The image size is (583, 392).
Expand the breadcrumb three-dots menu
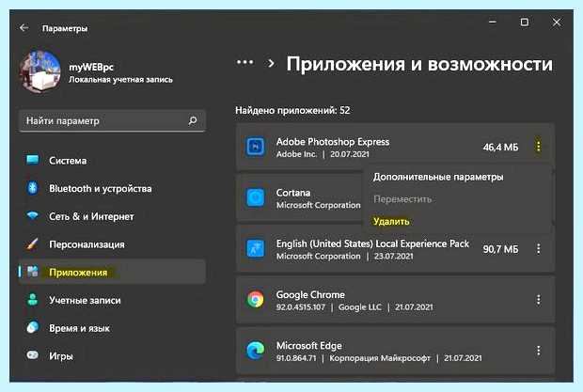(245, 62)
